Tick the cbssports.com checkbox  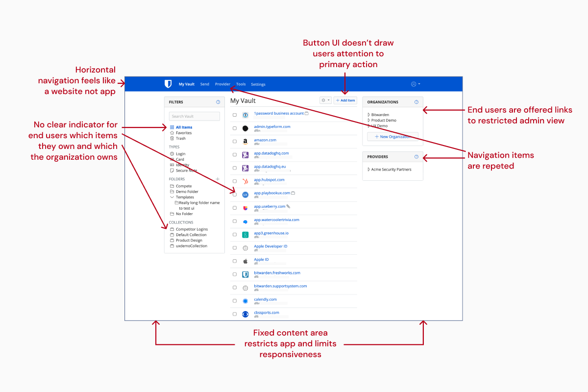[235, 314]
